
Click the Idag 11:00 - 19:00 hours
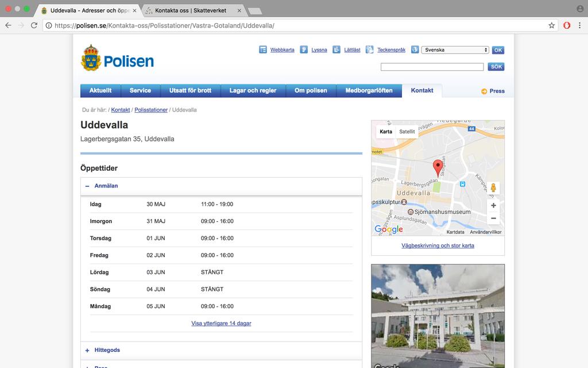[x=216, y=204]
